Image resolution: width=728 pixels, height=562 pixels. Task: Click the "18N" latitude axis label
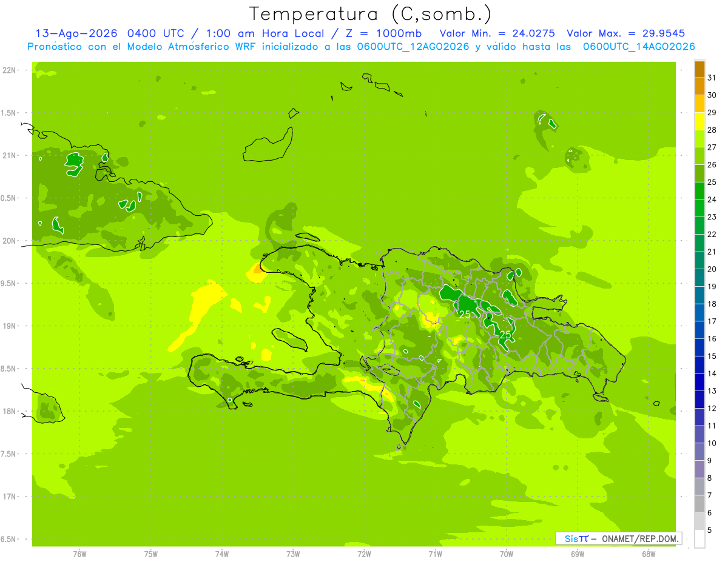[x=9, y=411]
